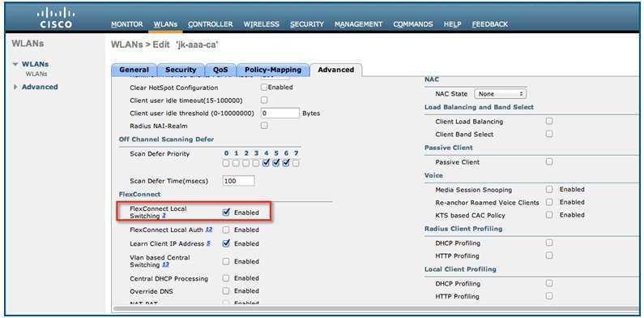The height and width of the screenshot is (318, 644).
Task: Click 'Off Channel Scanning Defer' heading
Action: 166,140
